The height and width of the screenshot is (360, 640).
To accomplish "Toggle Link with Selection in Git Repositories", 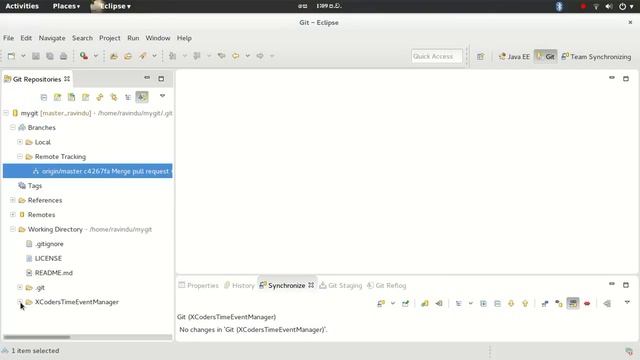I will pos(142,97).
